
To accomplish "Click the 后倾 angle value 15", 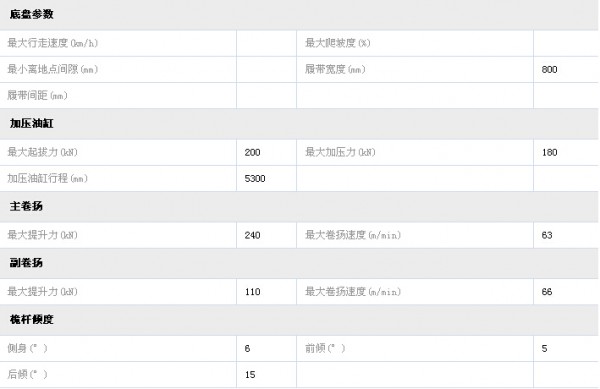I will point(250,374).
